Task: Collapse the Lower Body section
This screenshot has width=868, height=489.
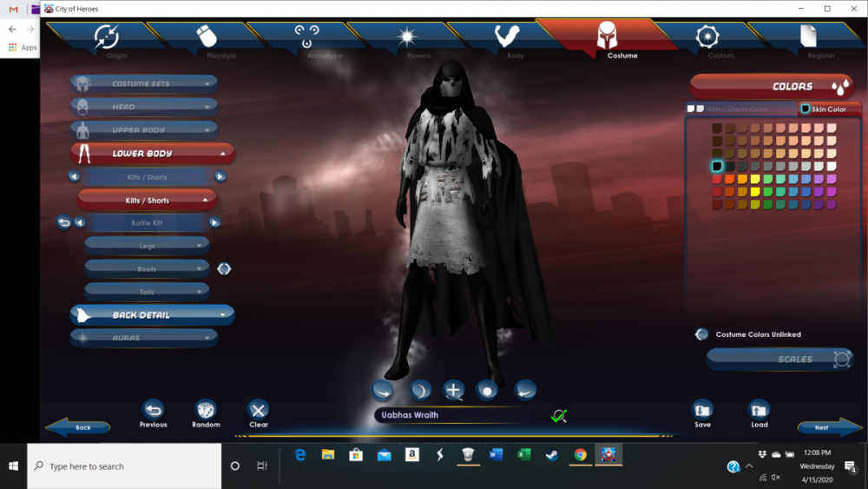Action: (152, 154)
